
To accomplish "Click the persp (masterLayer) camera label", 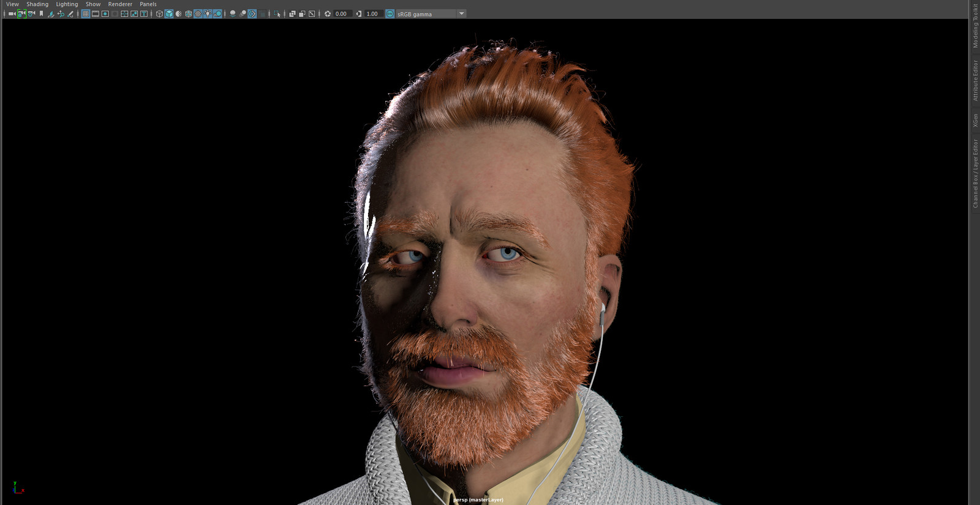I will (478, 499).
